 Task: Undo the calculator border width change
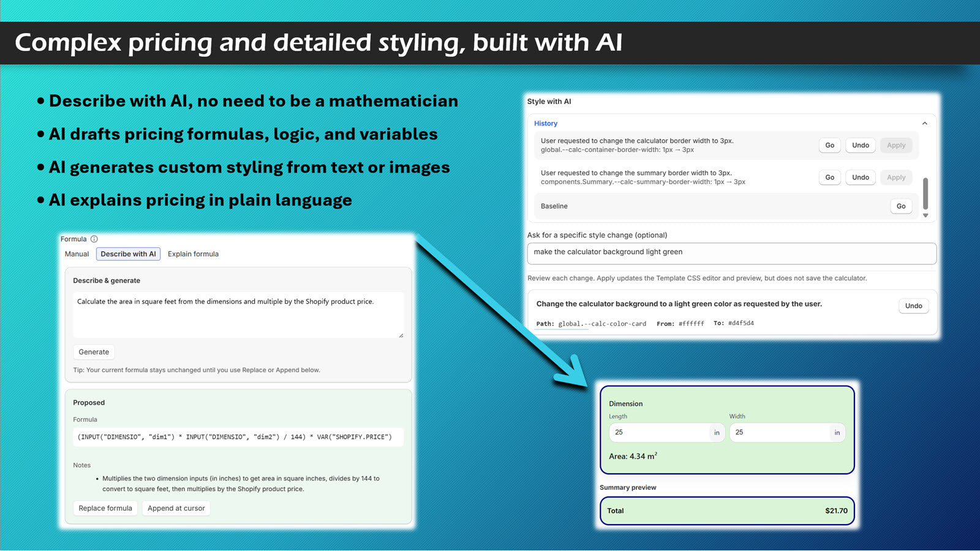(x=860, y=145)
